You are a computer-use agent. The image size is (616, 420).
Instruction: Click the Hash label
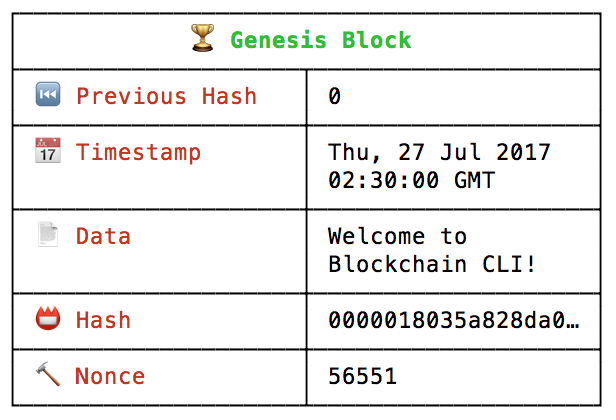pyautogui.click(x=103, y=320)
